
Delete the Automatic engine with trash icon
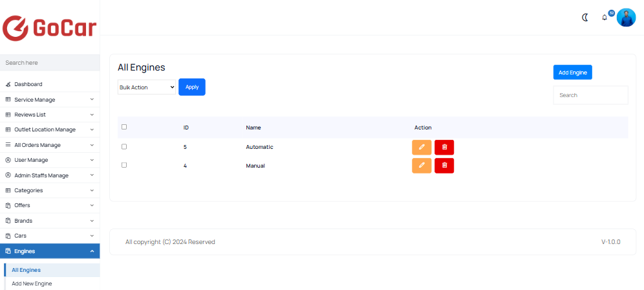tap(444, 147)
